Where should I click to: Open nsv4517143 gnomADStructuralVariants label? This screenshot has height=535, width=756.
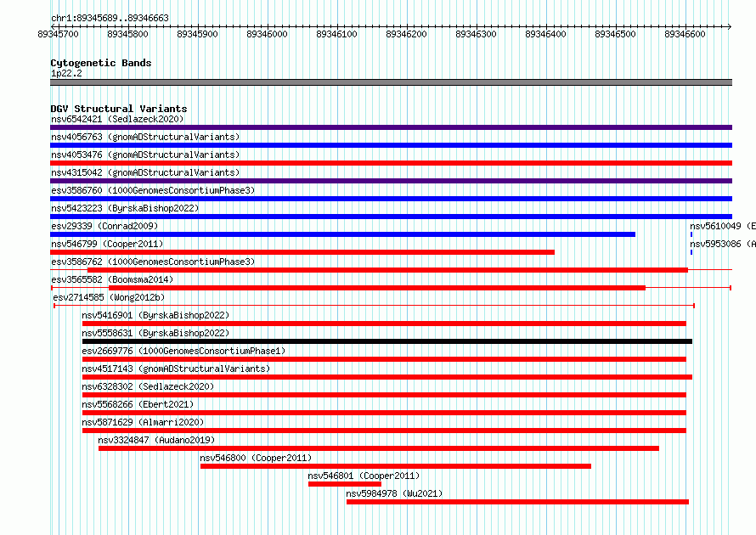coord(176,369)
